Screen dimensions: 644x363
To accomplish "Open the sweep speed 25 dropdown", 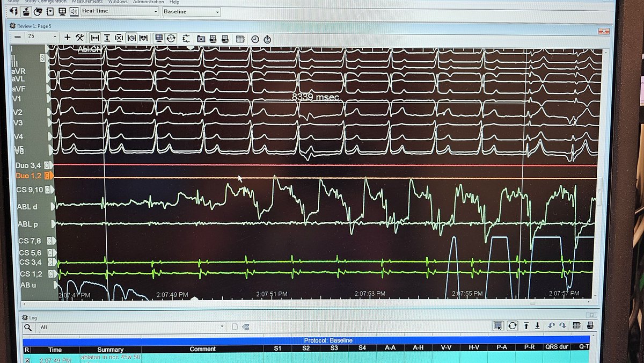I will pyautogui.click(x=42, y=37).
